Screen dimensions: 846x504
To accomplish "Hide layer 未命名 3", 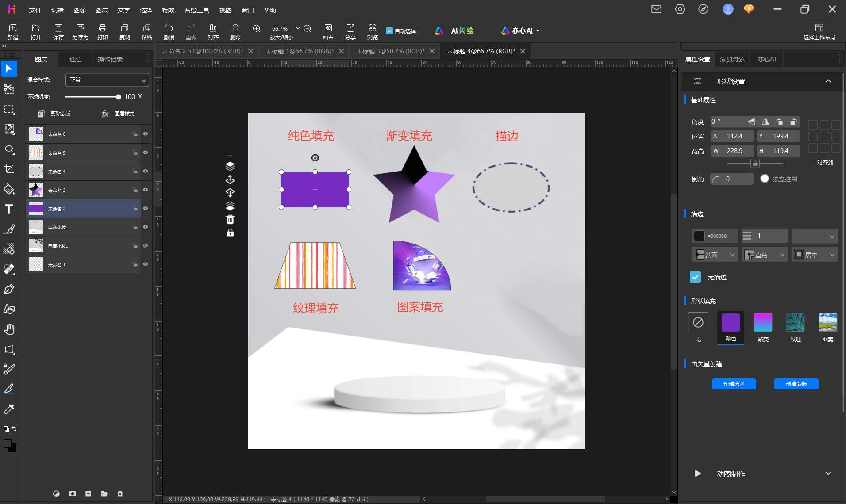I will [145, 190].
